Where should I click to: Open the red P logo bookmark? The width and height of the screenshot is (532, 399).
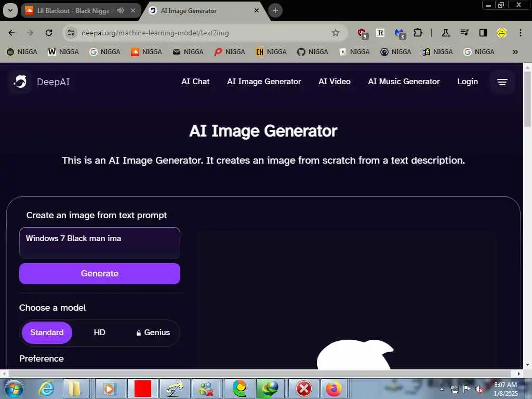pos(229,51)
